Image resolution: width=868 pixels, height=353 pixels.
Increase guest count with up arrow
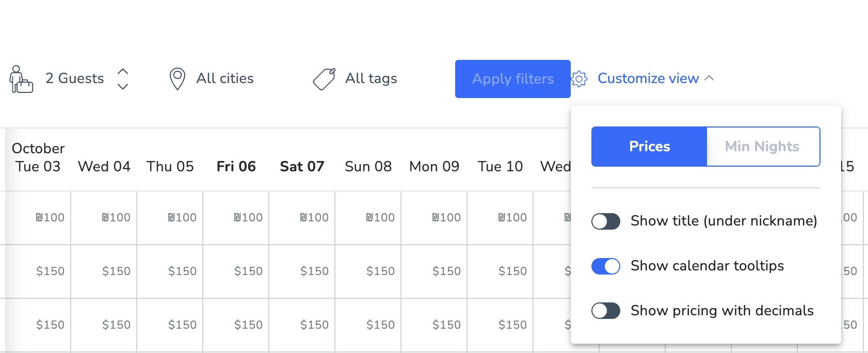[123, 71]
